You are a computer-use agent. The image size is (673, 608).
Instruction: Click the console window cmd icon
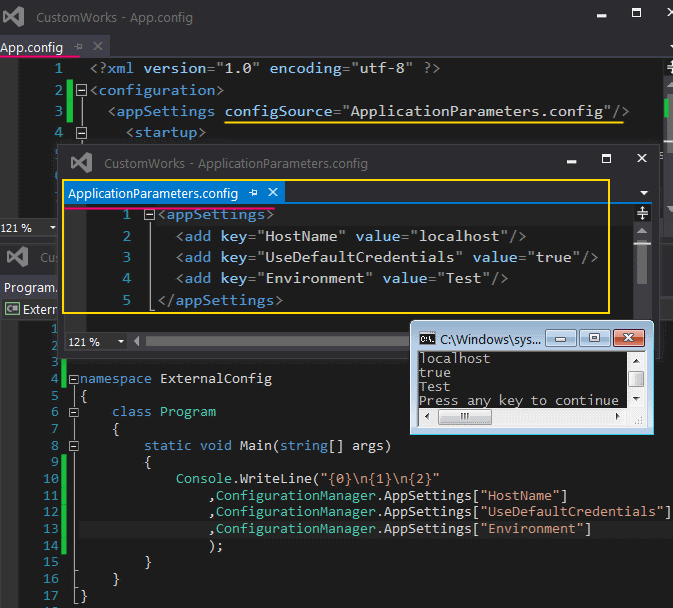427,339
